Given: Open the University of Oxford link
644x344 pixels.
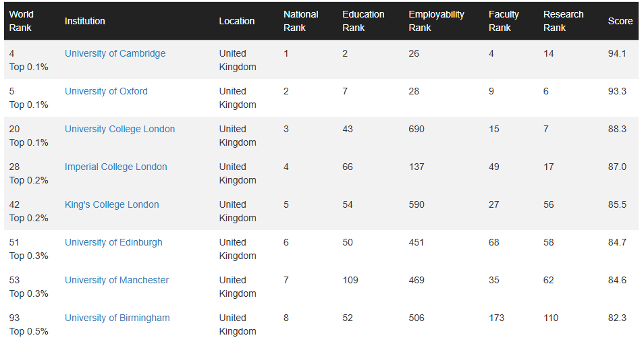Looking at the screenshot, I should pyautogui.click(x=106, y=92).
